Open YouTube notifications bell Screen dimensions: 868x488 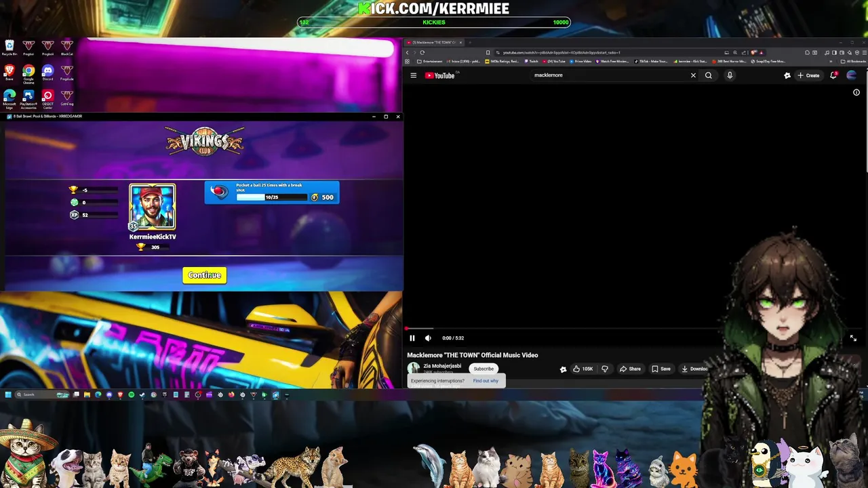pyautogui.click(x=833, y=75)
